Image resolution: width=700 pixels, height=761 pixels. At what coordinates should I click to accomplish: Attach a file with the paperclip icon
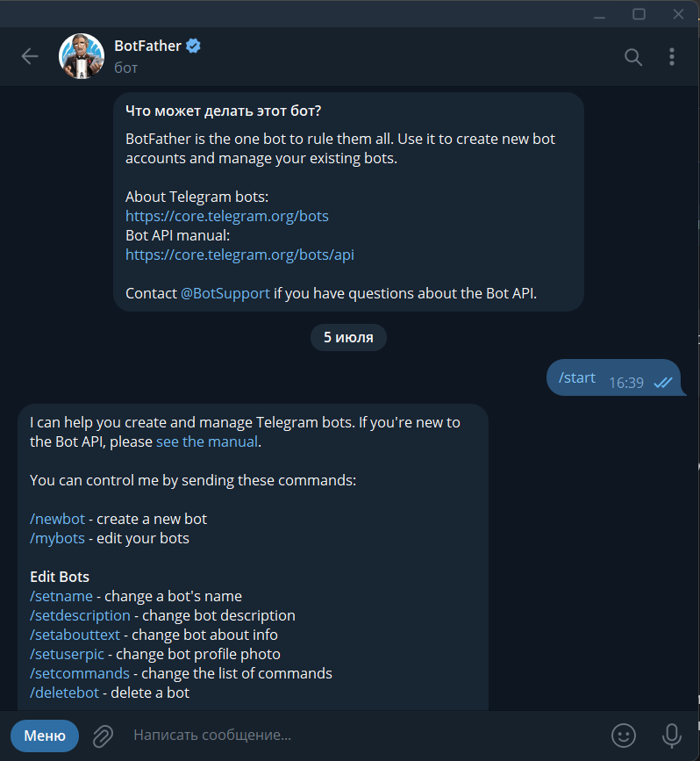click(x=104, y=735)
